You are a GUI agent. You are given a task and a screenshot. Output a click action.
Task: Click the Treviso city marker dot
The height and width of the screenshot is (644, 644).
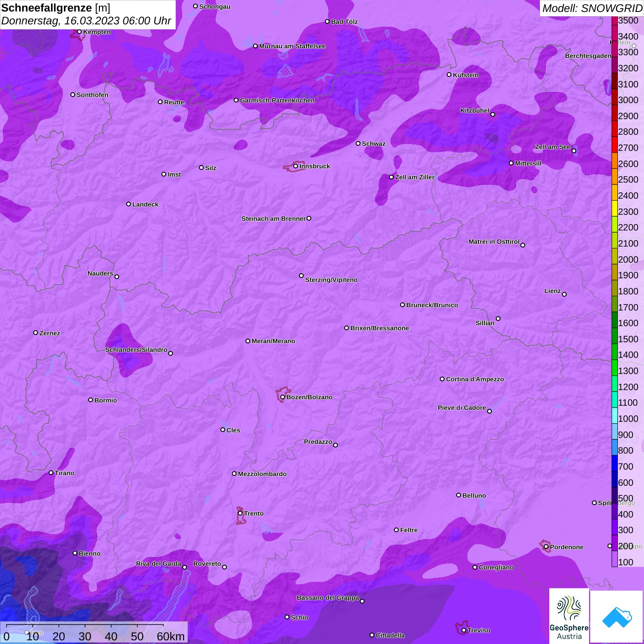click(464, 630)
